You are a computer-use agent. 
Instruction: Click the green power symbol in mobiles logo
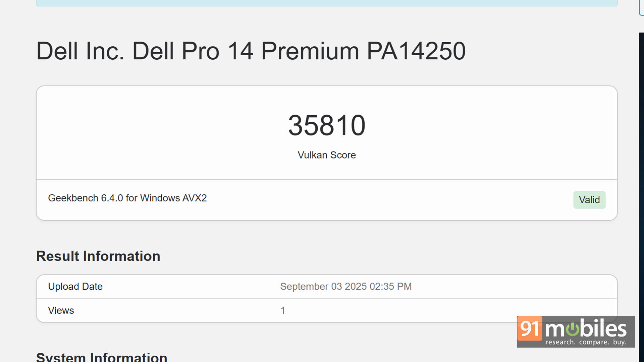pyautogui.click(x=573, y=329)
